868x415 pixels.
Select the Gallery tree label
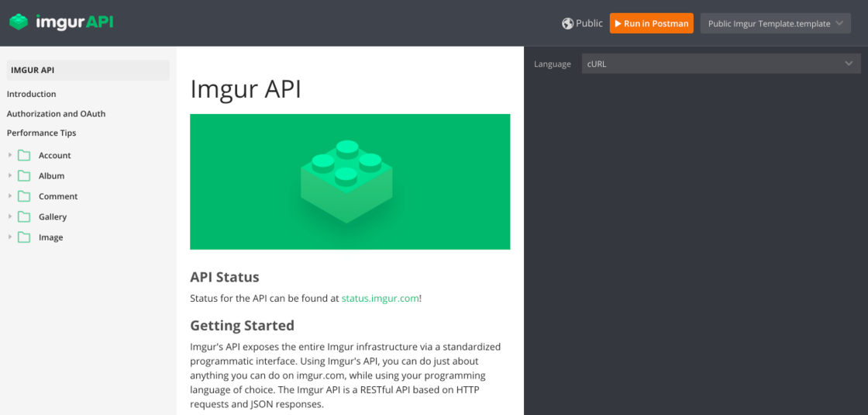click(53, 217)
